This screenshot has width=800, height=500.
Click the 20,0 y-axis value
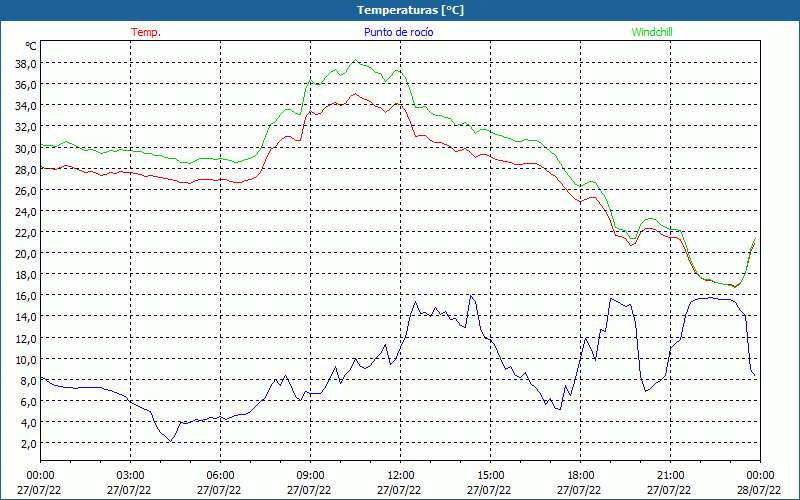click(27, 254)
